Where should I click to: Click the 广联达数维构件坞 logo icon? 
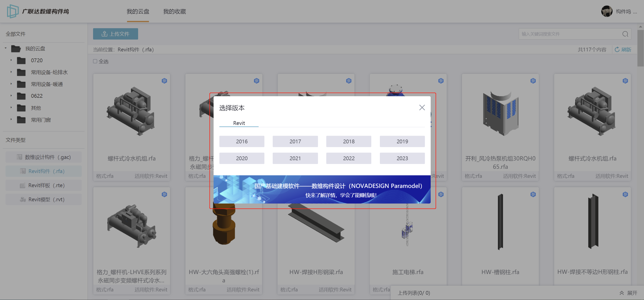point(13,11)
